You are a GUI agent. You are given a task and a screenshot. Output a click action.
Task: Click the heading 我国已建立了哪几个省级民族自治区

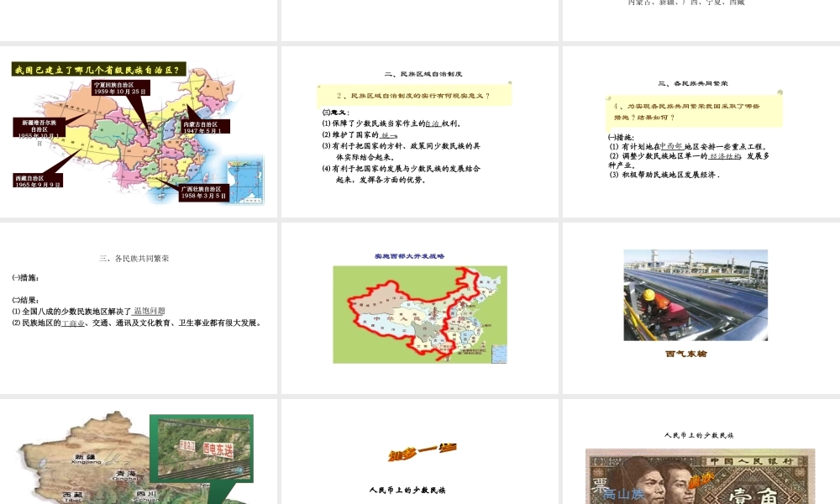98,70
